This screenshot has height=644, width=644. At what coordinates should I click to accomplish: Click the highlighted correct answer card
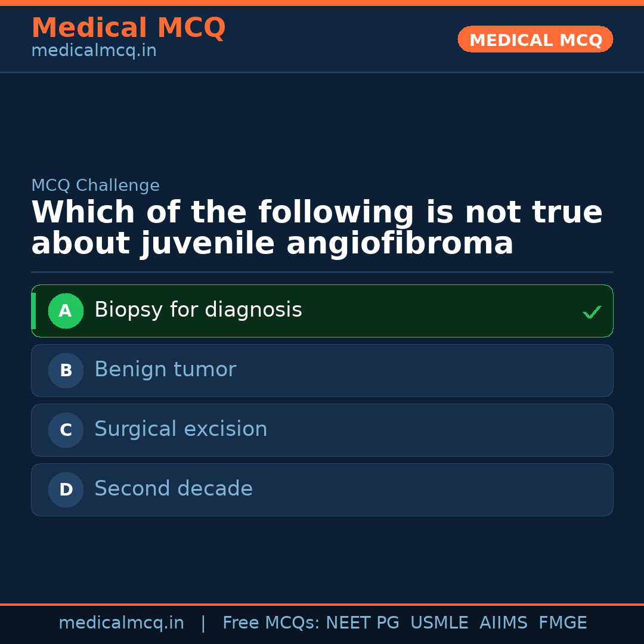point(322,311)
